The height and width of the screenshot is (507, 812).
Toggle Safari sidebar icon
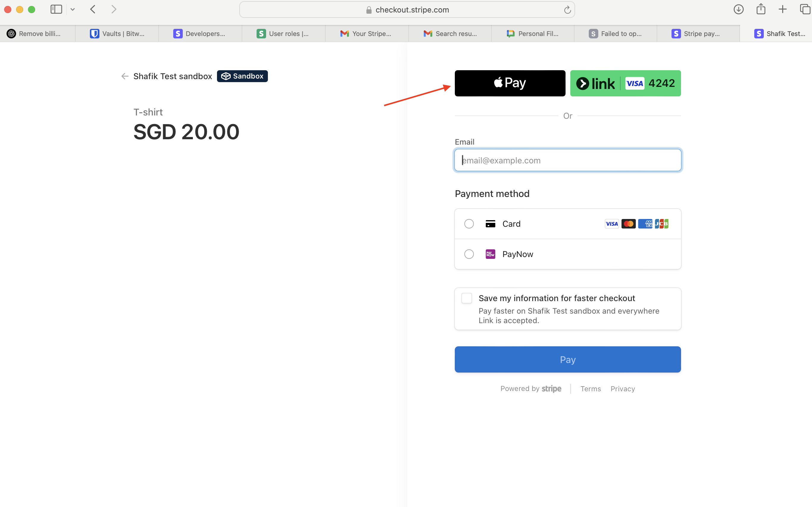click(56, 10)
